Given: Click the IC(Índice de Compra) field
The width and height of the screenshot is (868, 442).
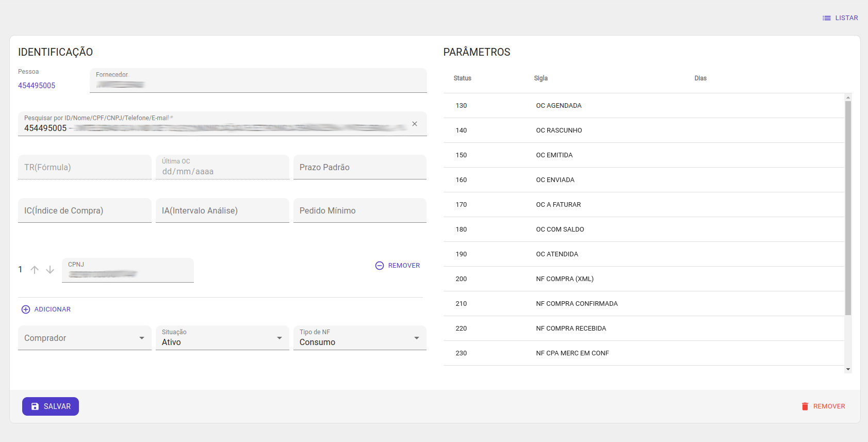Looking at the screenshot, I should coord(85,210).
